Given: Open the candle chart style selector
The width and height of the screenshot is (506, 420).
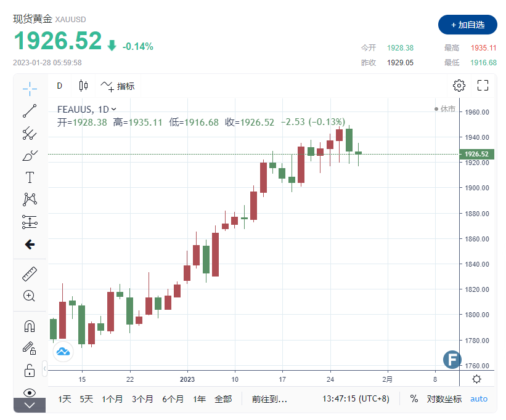Looking at the screenshot, I should click(83, 86).
